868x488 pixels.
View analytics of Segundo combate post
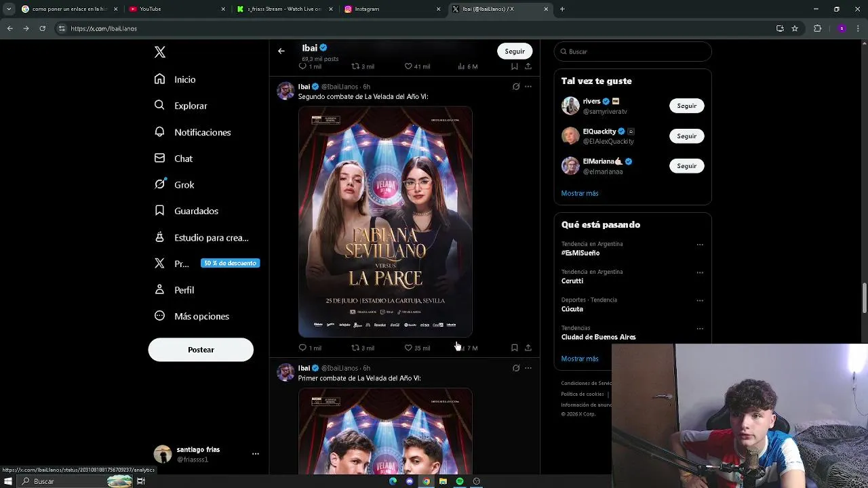(x=468, y=348)
